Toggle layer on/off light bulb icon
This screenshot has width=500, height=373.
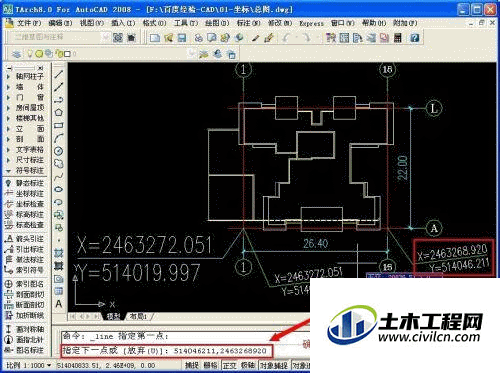(x=30, y=53)
